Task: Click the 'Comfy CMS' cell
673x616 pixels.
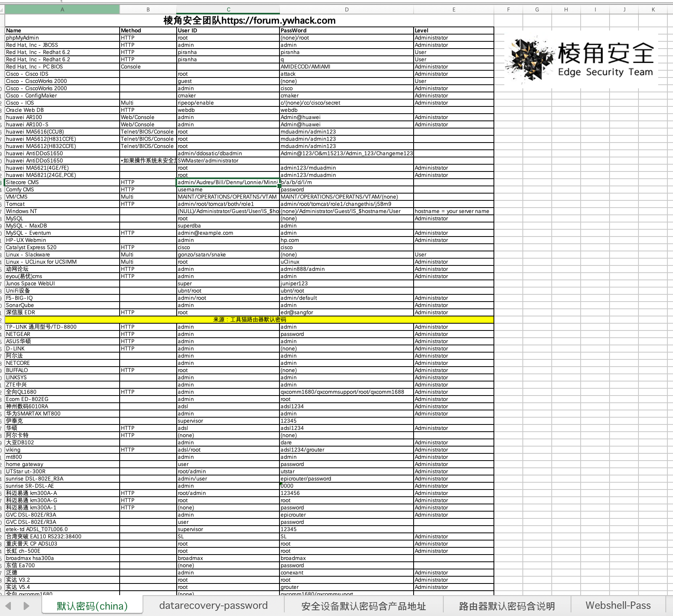Action: coord(62,190)
